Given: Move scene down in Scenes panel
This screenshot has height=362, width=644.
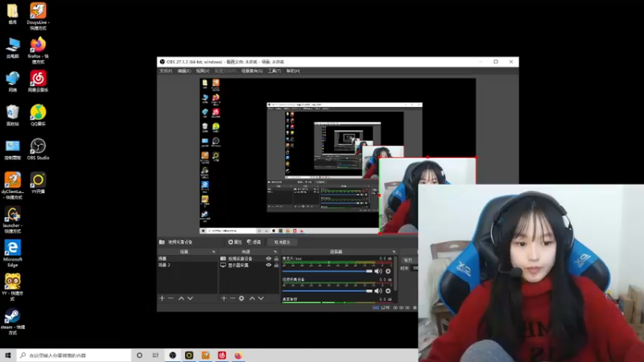Looking at the screenshot, I should (x=190, y=298).
